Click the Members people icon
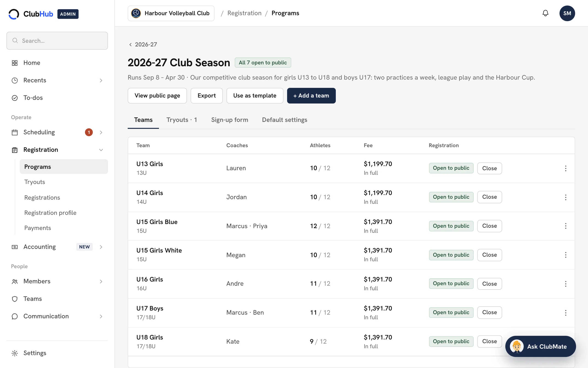 pyautogui.click(x=14, y=282)
